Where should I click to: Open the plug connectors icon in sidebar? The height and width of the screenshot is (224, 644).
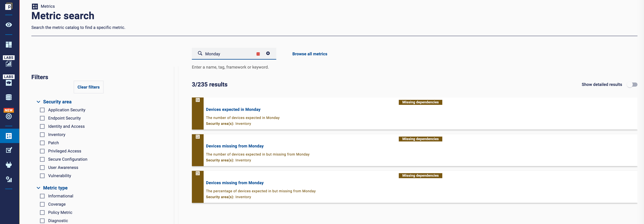click(x=9, y=164)
